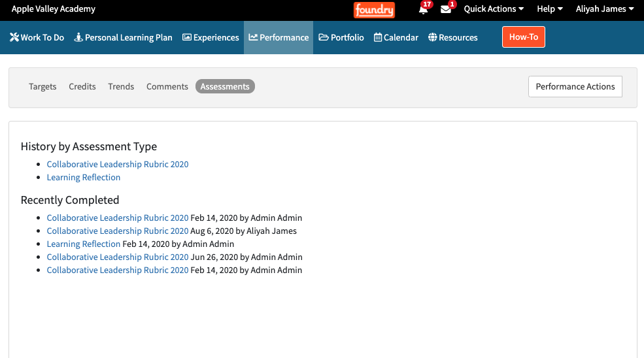Switch to the Trends tab
This screenshot has height=358, width=644.
point(121,86)
